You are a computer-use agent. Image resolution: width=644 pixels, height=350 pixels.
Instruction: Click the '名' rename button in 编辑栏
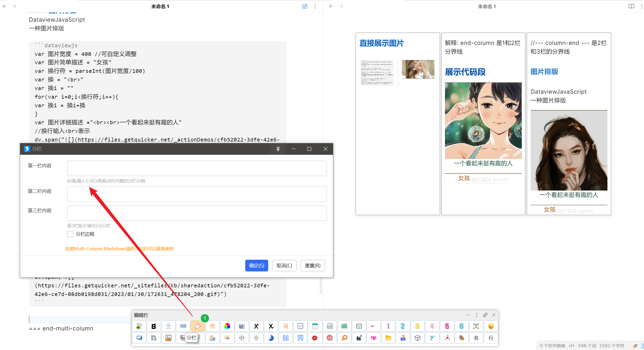(x=476, y=338)
